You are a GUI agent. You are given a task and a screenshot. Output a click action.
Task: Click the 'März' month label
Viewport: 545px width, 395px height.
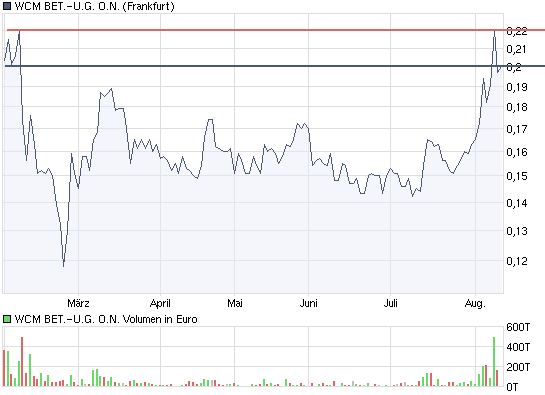point(78,303)
